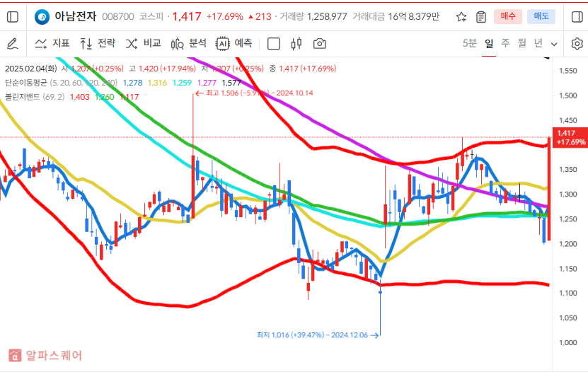Open the memo clipboard icon

480,17
